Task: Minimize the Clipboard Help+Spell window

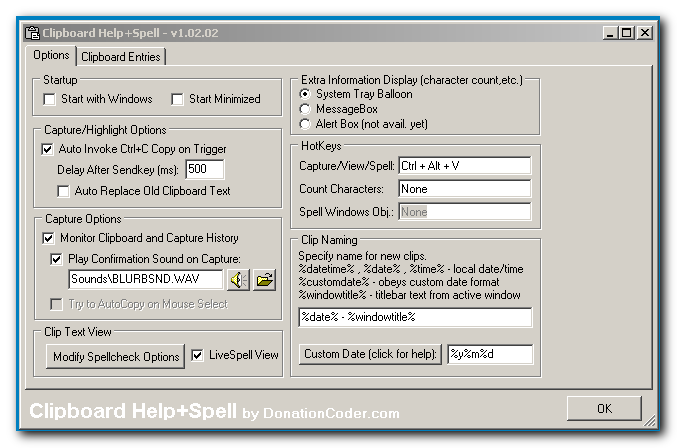Action: pyautogui.click(x=610, y=33)
